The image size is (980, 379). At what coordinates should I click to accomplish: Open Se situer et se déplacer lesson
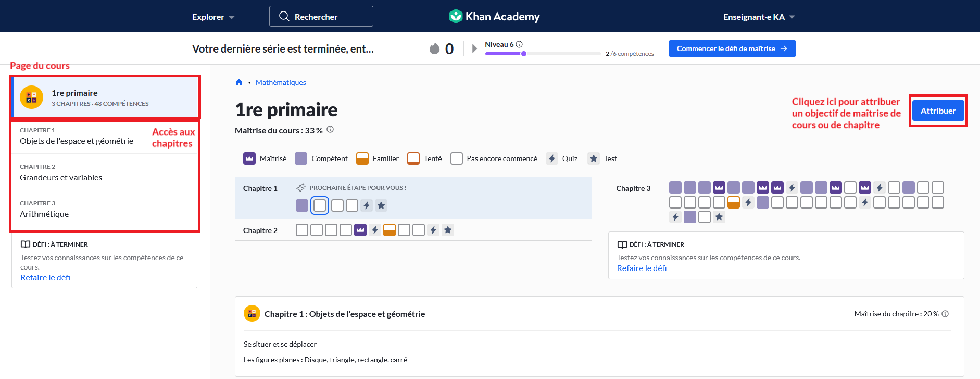point(280,344)
